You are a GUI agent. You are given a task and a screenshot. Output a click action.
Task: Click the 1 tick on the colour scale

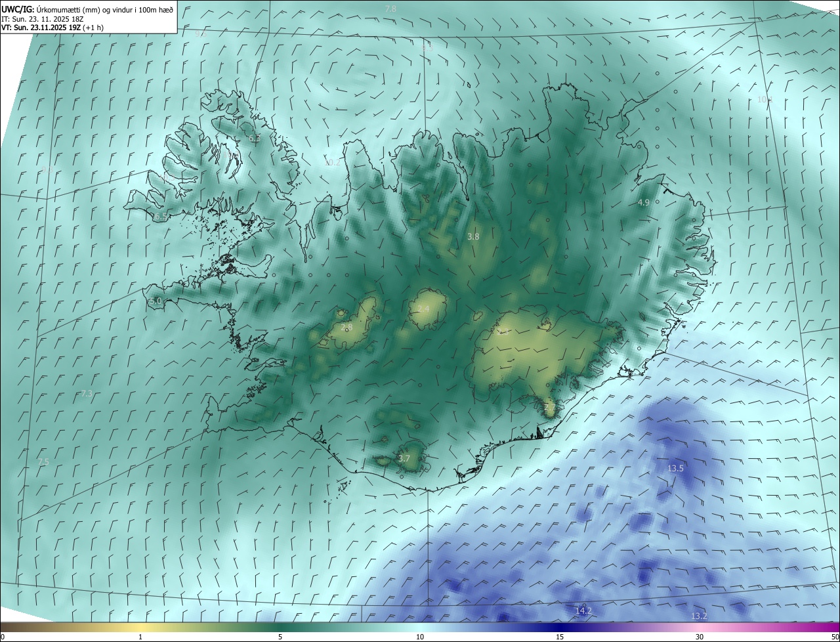point(140,637)
